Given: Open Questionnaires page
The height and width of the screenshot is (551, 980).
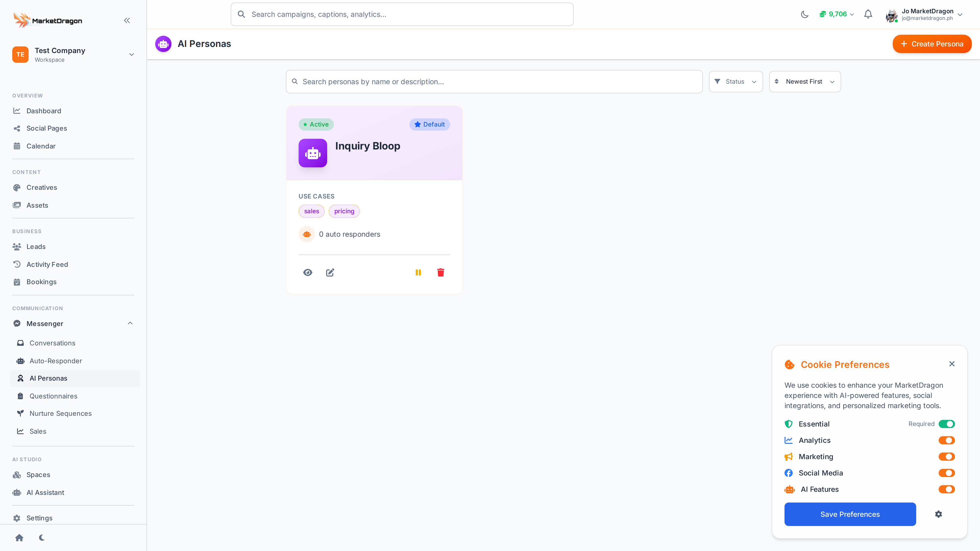Looking at the screenshot, I should (x=75, y=396).
